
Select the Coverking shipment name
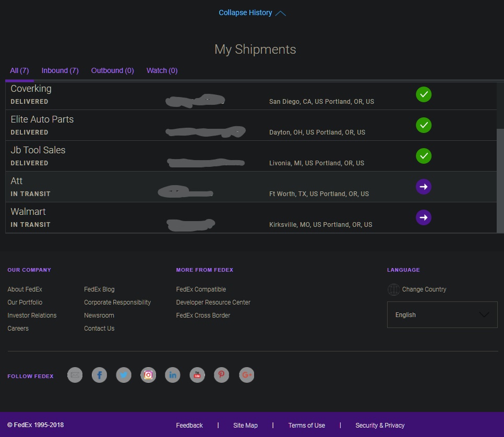tap(31, 89)
